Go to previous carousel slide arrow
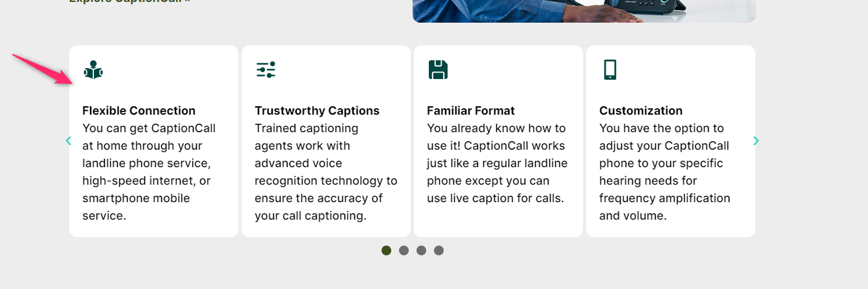The image size is (868, 289). point(68,141)
